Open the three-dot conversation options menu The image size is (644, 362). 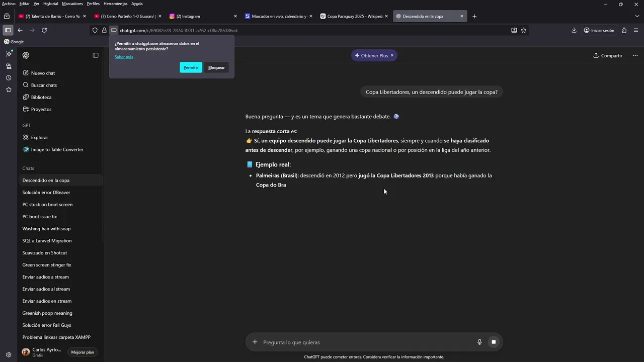click(635, 55)
